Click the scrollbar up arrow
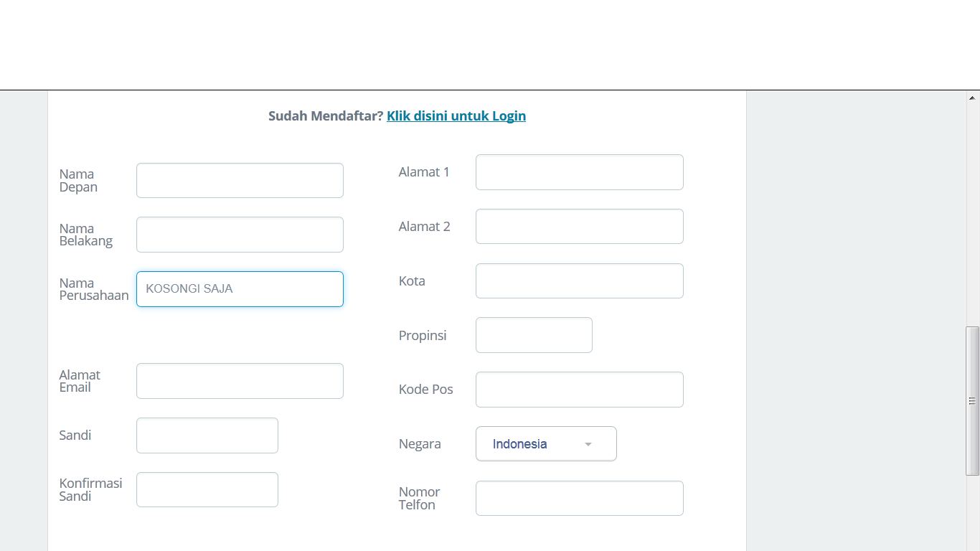The width and height of the screenshot is (980, 551). [x=973, y=98]
